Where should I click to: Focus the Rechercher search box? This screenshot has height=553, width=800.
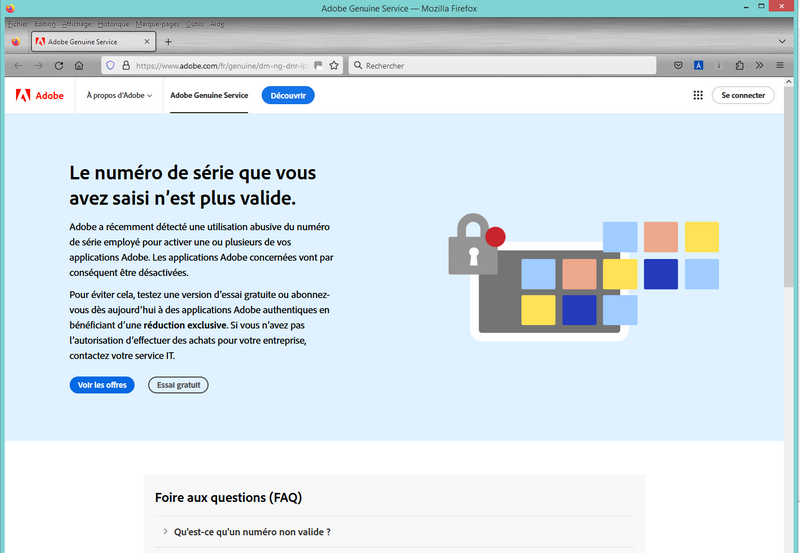click(x=502, y=65)
